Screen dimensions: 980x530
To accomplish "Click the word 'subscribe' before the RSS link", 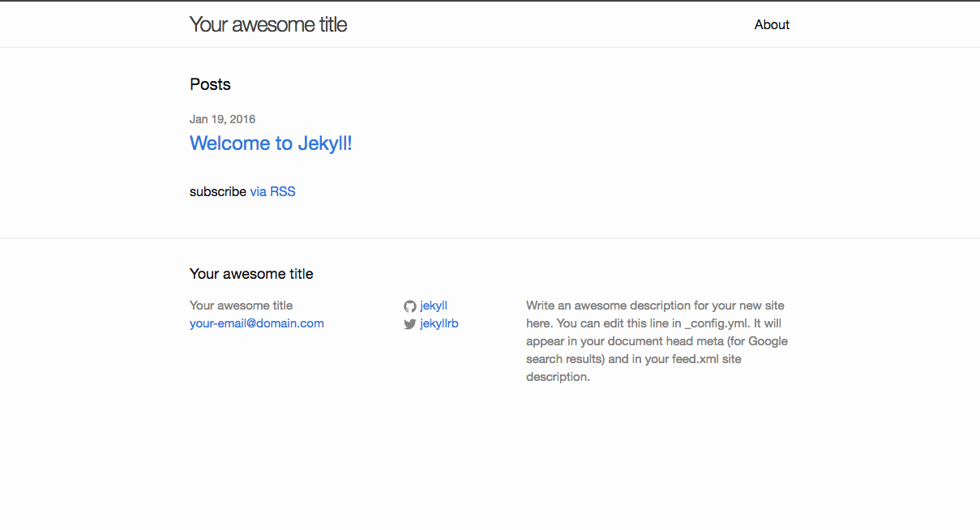I will click(x=218, y=192).
